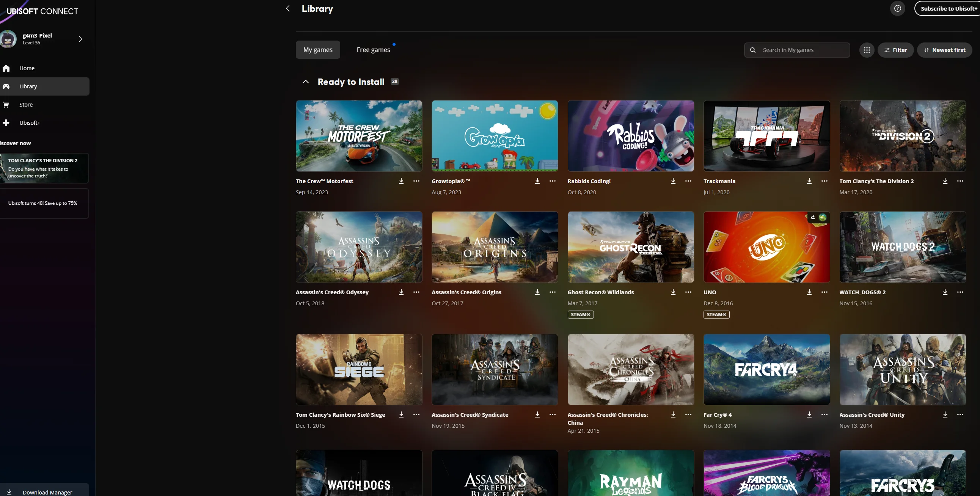This screenshot has height=496, width=980.
Task: Open the UNO game cover thumbnail
Action: click(766, 247)
